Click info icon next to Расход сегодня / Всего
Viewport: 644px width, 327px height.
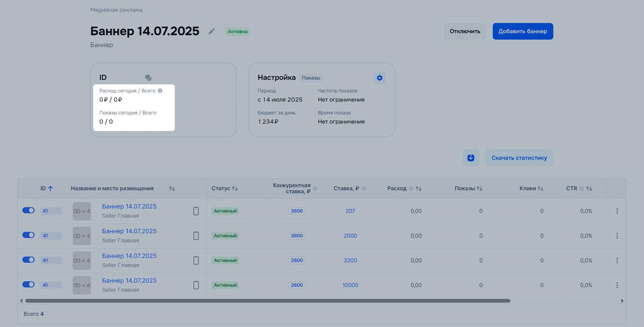coord(160,91)
